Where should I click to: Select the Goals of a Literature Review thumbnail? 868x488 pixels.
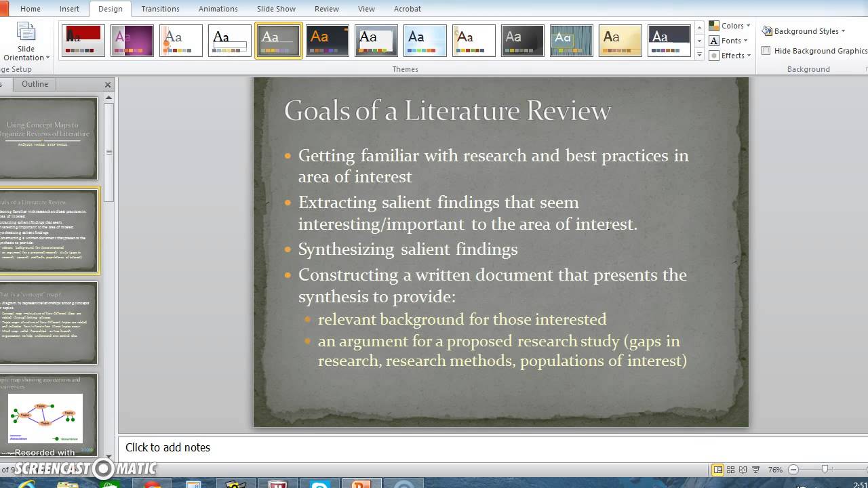point(49,231)
